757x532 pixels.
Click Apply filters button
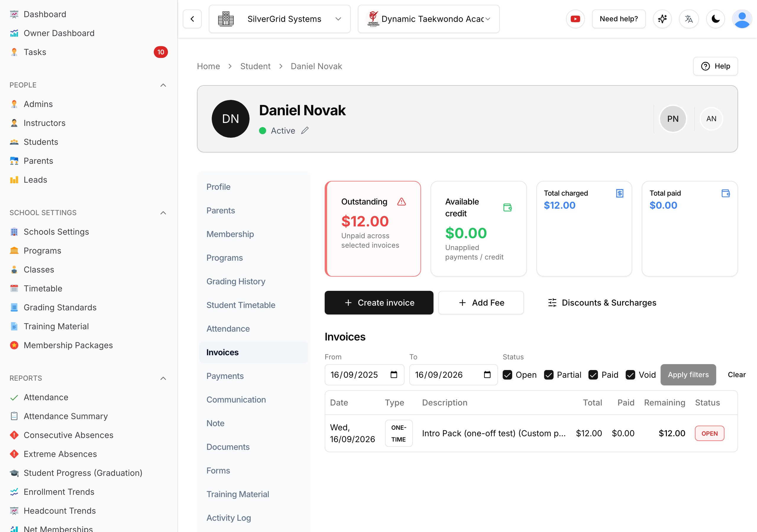pyautogui.click(x=688, y=374)
